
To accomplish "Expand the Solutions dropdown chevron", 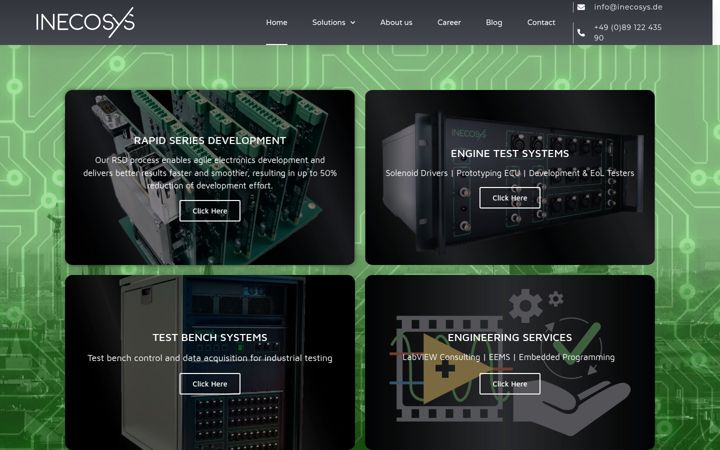I will coord(353,22).
